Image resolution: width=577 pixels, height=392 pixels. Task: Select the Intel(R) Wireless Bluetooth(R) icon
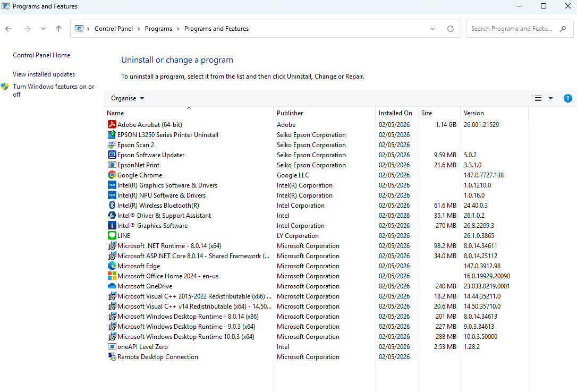pos(112,205)
